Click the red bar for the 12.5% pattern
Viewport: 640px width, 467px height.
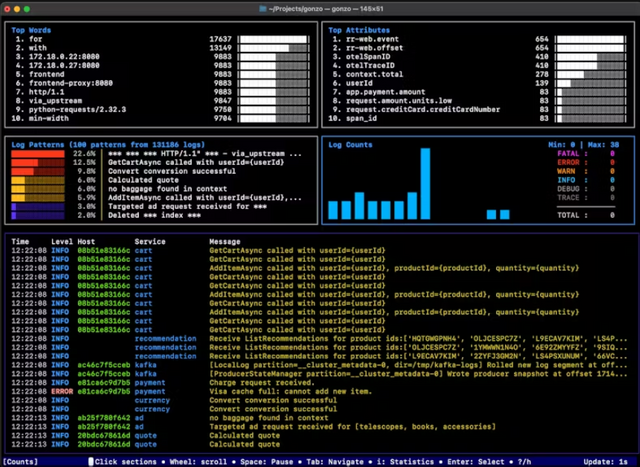click(38, 163)
